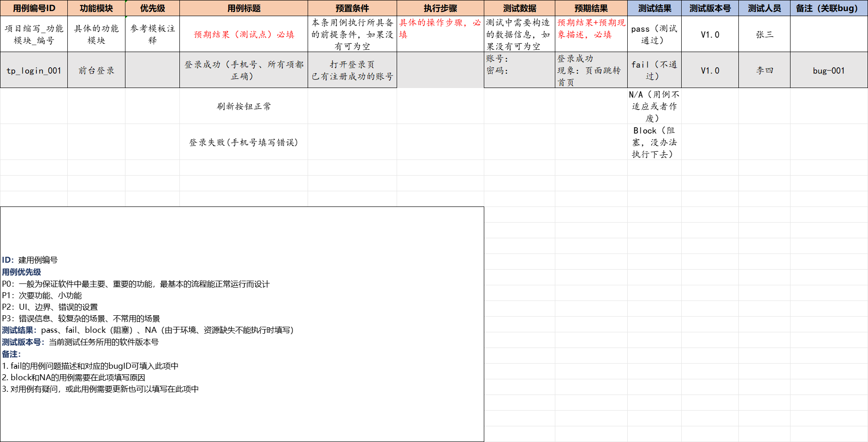868x442 pixels.
Task: Click the red 具体的操作步骤，必填 cell
Action: click(440, 34)
